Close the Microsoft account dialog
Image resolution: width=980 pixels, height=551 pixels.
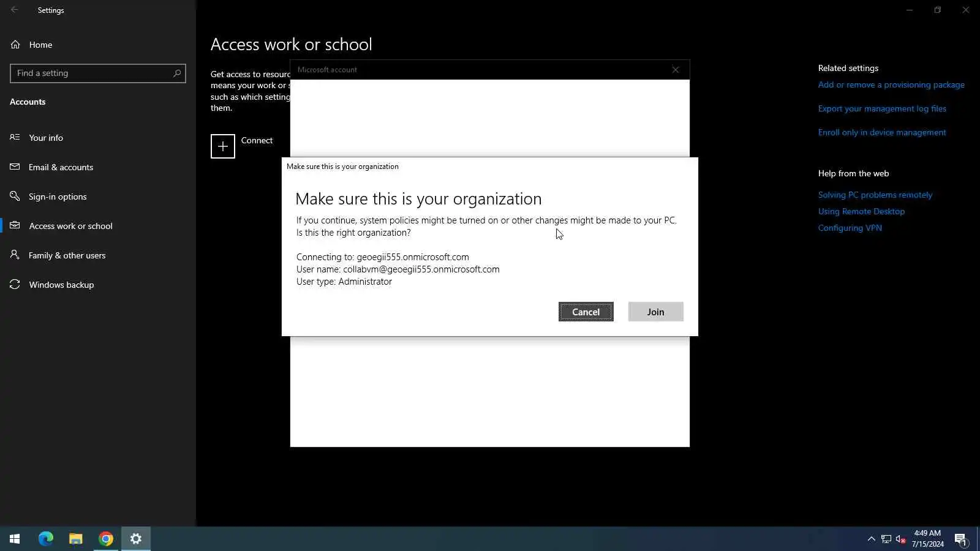pyautogui.click(x=676, y=70)
